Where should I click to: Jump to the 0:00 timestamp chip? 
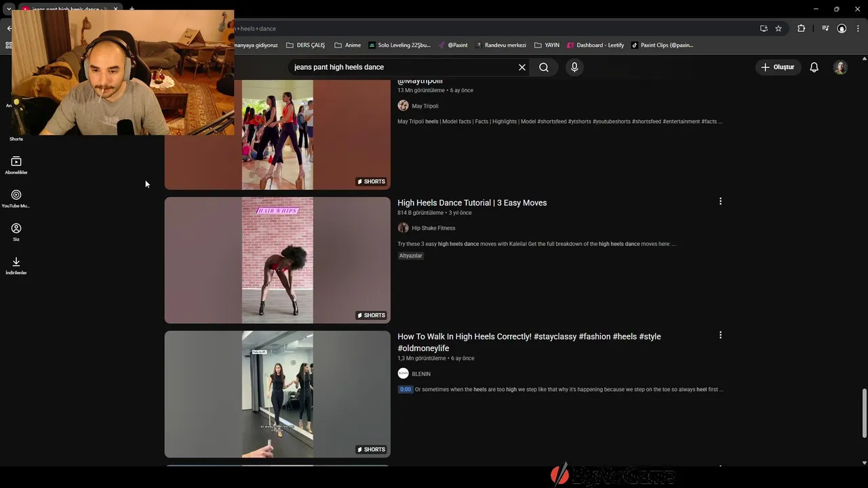coord(405,389)
